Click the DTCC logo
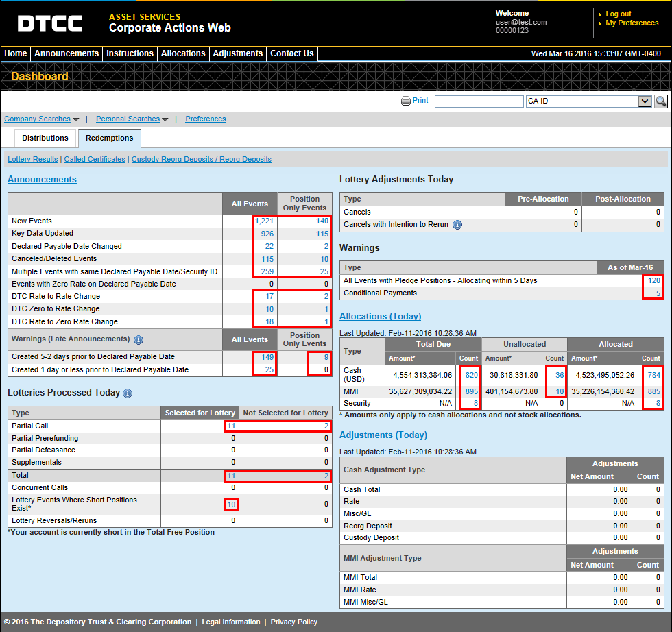Image resolution: width=672 pixels, height=632 pixels. 50,23
